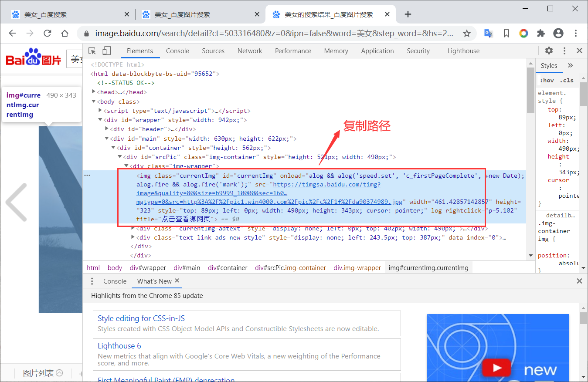Open the Security tab
Image resolution: width=588 pixels, height=382 pixels.
pyautogui.click(x=418, y=51)
